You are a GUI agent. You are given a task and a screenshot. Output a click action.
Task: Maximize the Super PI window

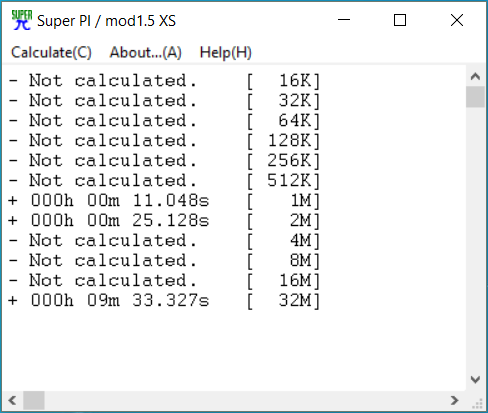tap(400, 20)
